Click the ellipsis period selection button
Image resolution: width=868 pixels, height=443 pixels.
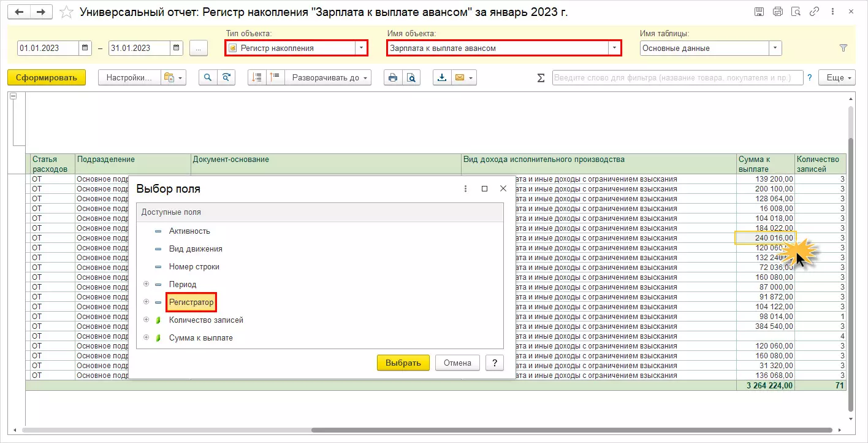[x=199, y=48]
